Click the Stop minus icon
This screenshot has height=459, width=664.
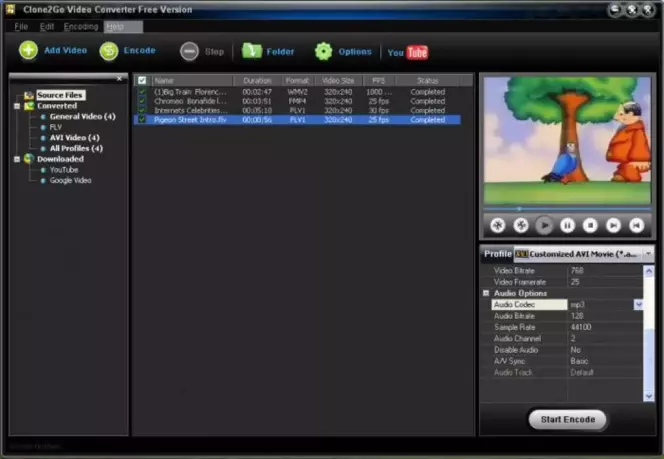pyautogui.click(x=189, y=52)
